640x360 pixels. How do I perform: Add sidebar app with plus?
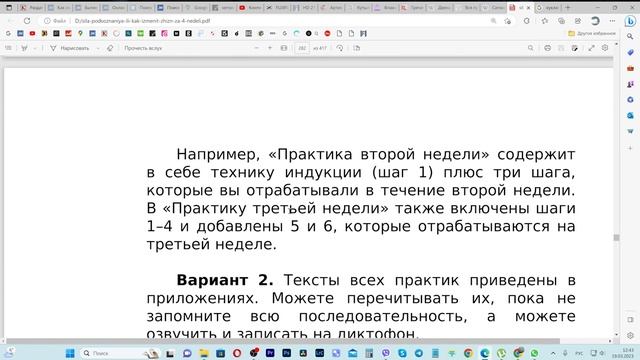(x=630, y=148)
